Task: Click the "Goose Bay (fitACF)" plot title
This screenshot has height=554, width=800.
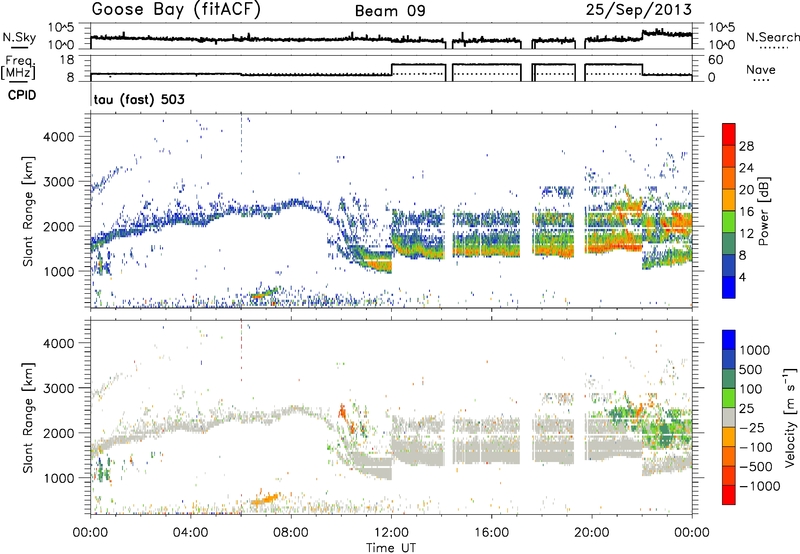Action: coord(176,10)
